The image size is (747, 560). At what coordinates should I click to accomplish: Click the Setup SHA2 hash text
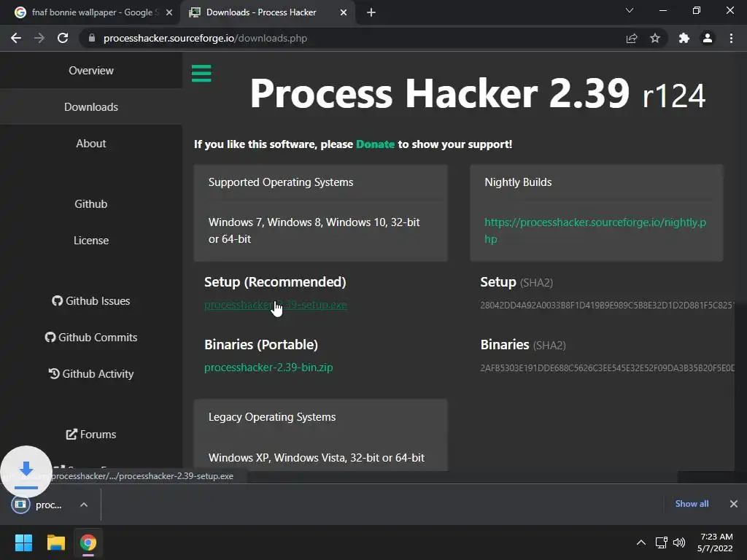coord(608,306)
